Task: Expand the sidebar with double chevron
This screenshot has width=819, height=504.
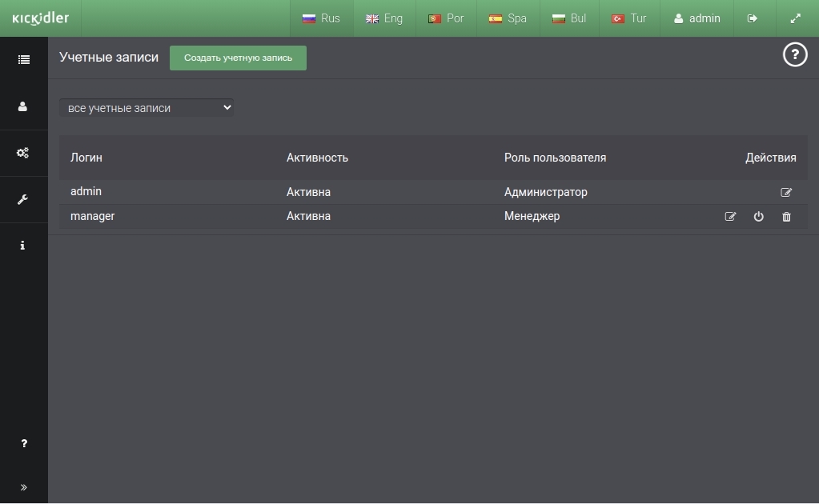Action: tap(23, 487)
